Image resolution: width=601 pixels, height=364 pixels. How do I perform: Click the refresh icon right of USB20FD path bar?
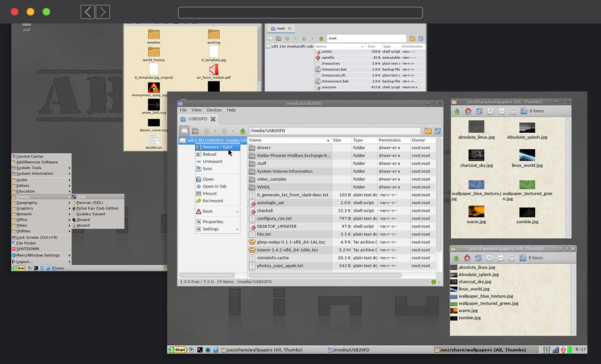pos(438,131)
